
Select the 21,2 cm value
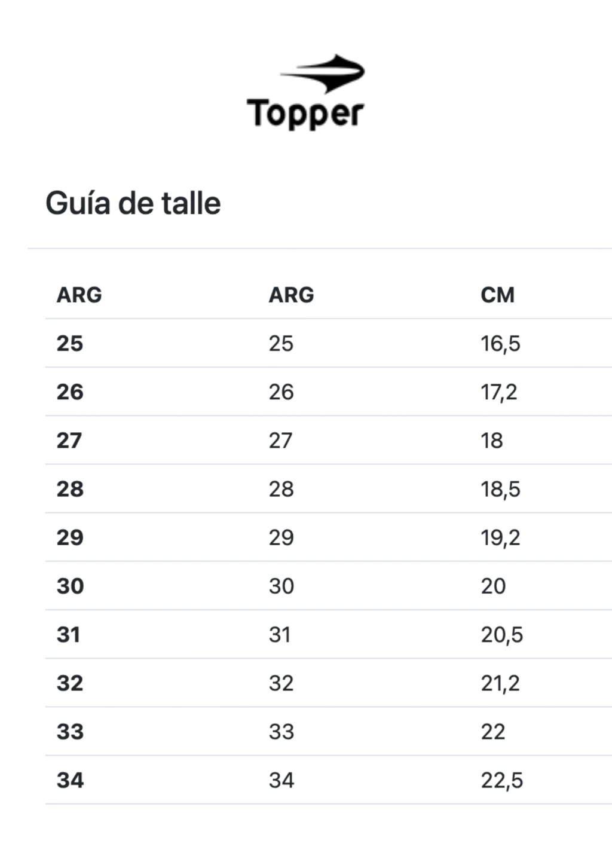click(x=500, y=683)
